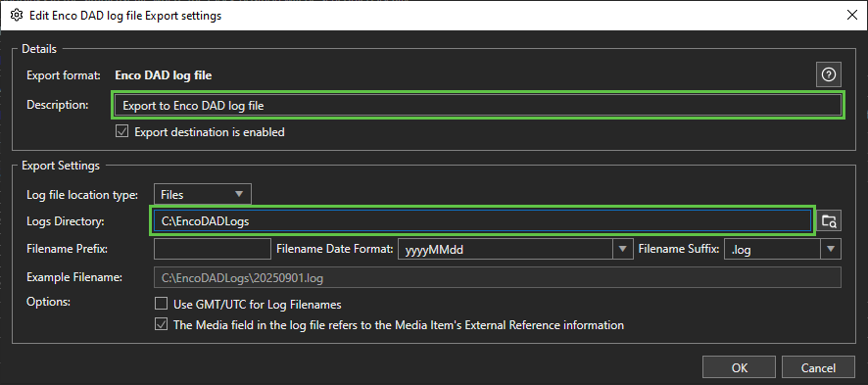This screenshot has width=868, height=385.
Task: Click the Cancel button
Action: coord(818,367)
